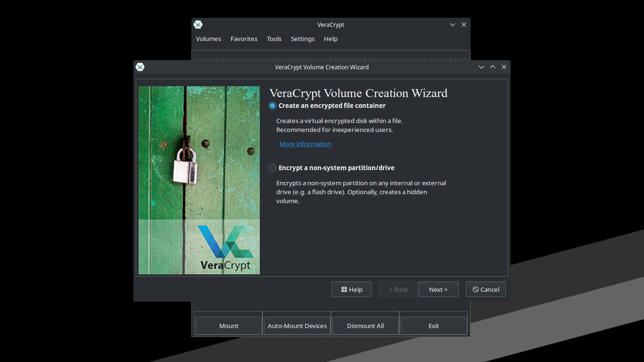Click the text 'Recommended for inexperienced users.'
Image resolution: width=644 pixels, height=362 pixels.
coord(334,130)
